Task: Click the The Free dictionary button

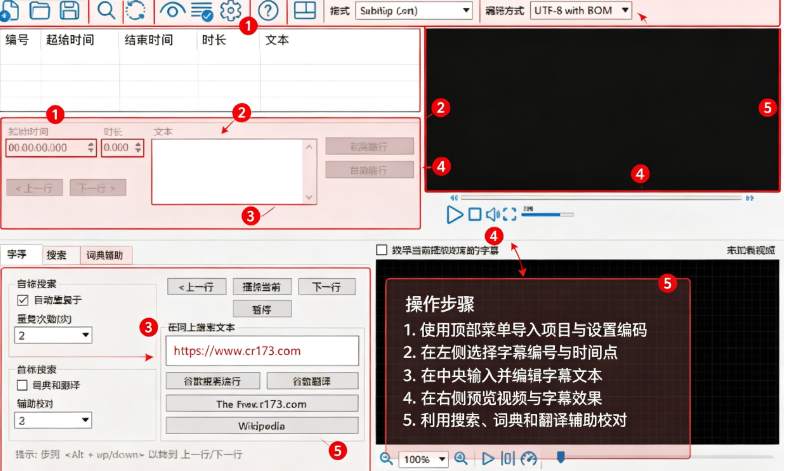Action: 262,404
